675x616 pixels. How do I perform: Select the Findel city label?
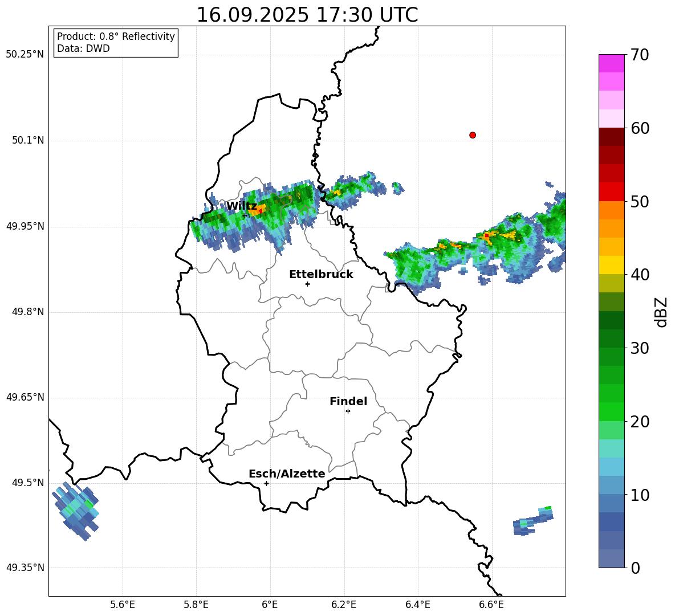click(348, 401)
